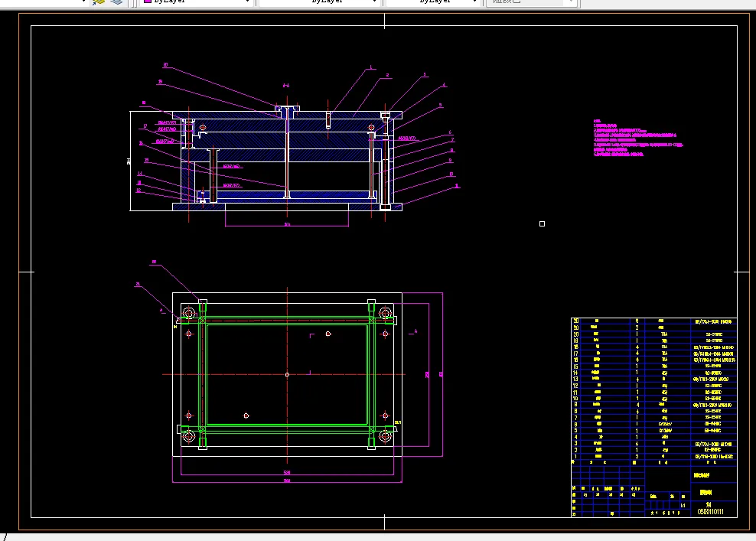Select the guide pin circle at the plan view's lower-right corner
Image resolution: width=756 pixels, height=541 pixels.
pos(385,436)
